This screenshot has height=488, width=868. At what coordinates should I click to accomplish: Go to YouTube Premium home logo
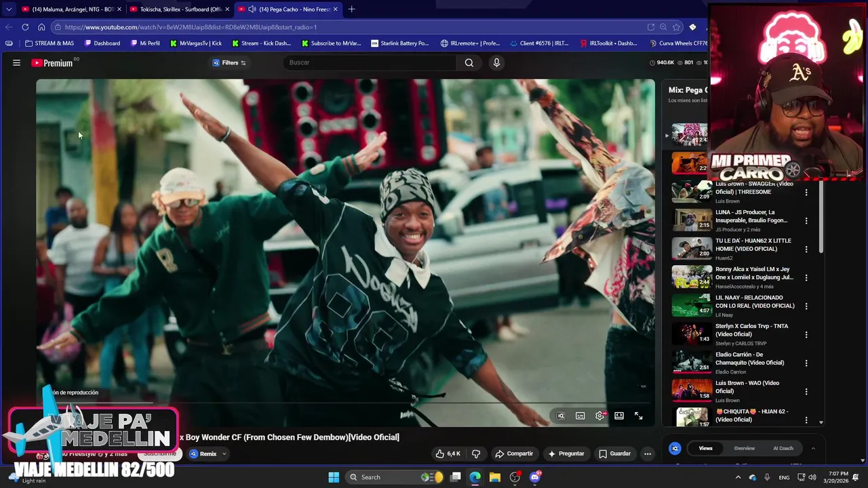click(52, 63)
